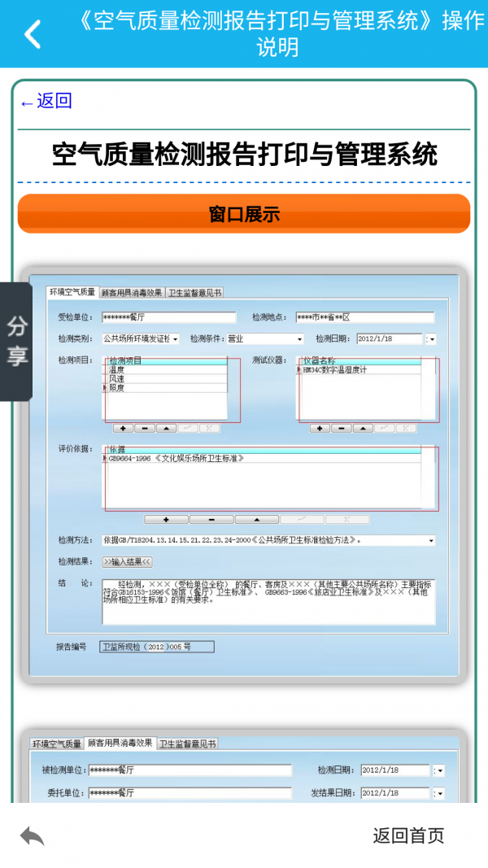Open the 发结果日期 dropdown
Image resolution: width=488 pixels, height=868 pixels.
tap(438, 793)
